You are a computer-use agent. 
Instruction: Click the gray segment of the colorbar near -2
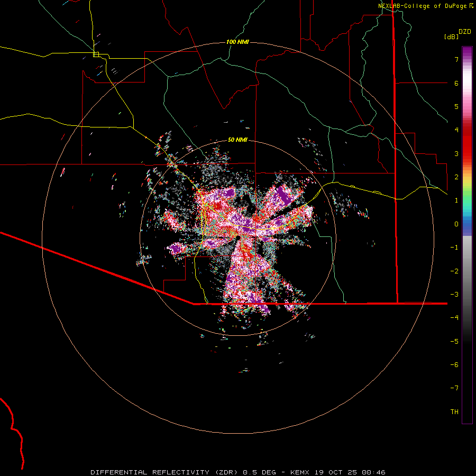click(x=467, y=271)
